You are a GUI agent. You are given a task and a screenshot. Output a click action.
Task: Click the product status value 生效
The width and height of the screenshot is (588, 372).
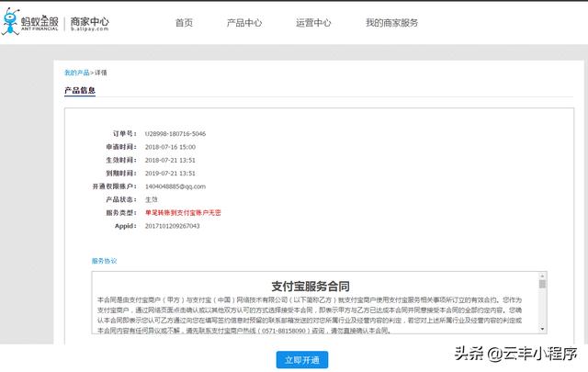pyautogui.click(x=151, y=199)
